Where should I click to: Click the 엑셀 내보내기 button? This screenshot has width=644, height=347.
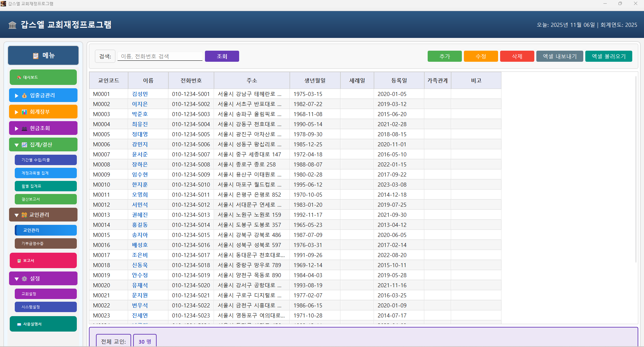[559, 56]
